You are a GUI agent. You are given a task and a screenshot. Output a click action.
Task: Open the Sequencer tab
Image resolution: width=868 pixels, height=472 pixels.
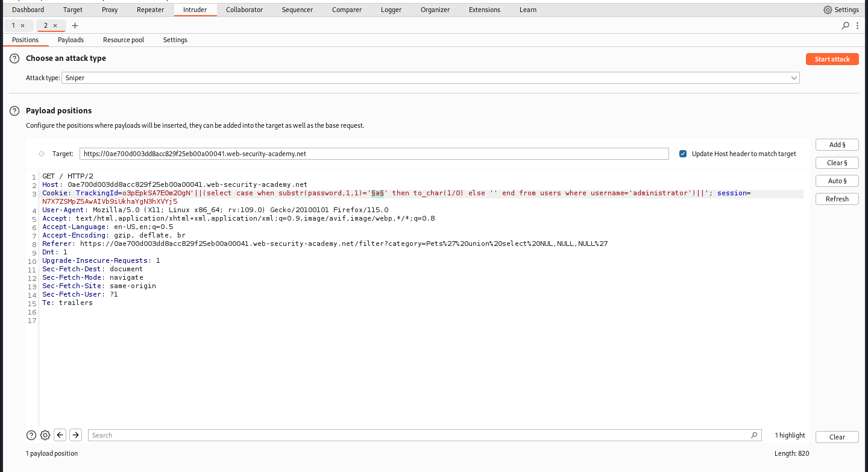pos(297,10)
